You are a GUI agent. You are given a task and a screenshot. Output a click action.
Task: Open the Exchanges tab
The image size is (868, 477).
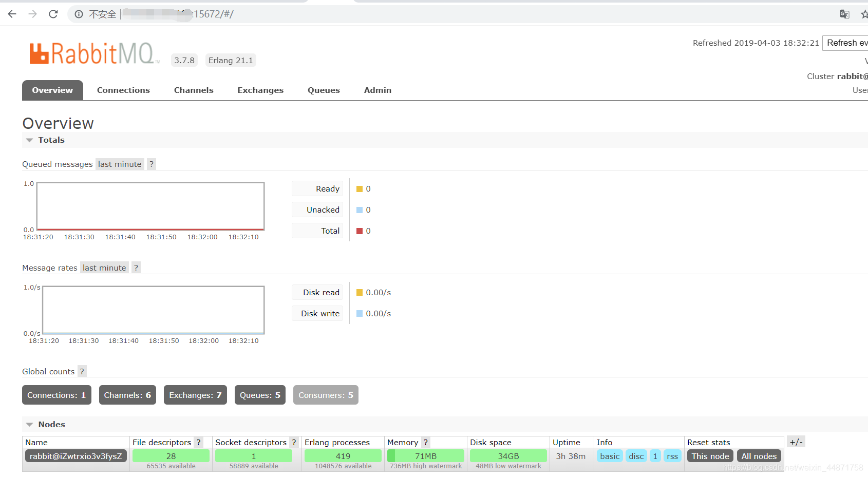(260, 90)
